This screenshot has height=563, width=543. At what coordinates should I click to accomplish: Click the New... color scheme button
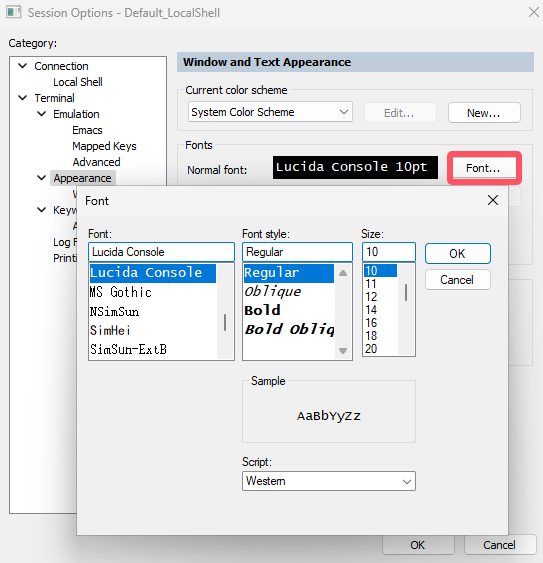[x=484, y=113]
